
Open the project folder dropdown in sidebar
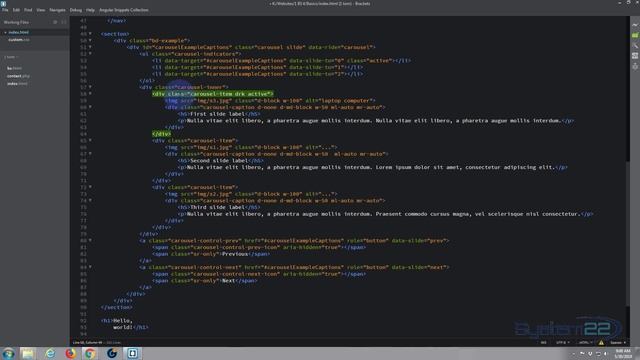pos(11,57)
